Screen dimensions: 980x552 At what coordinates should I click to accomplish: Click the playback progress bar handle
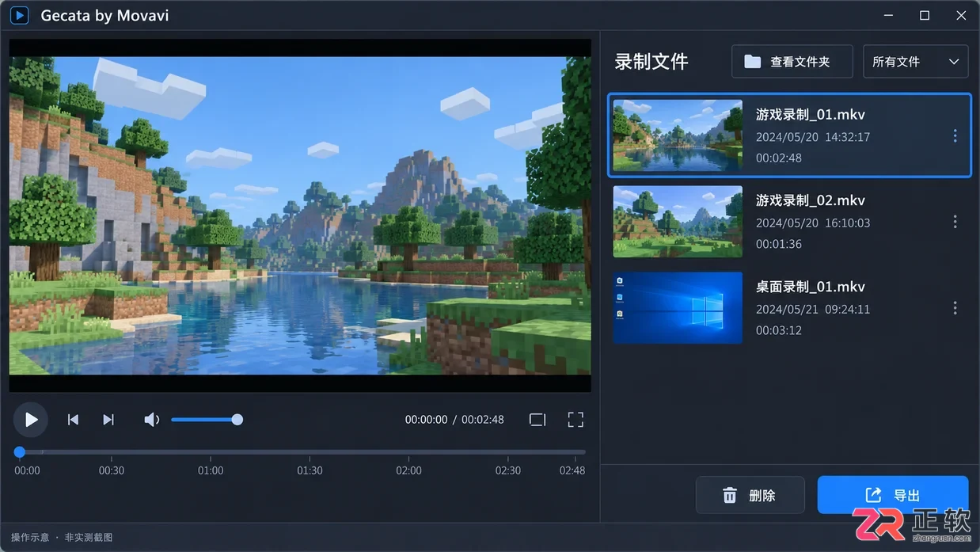(20, 452)
